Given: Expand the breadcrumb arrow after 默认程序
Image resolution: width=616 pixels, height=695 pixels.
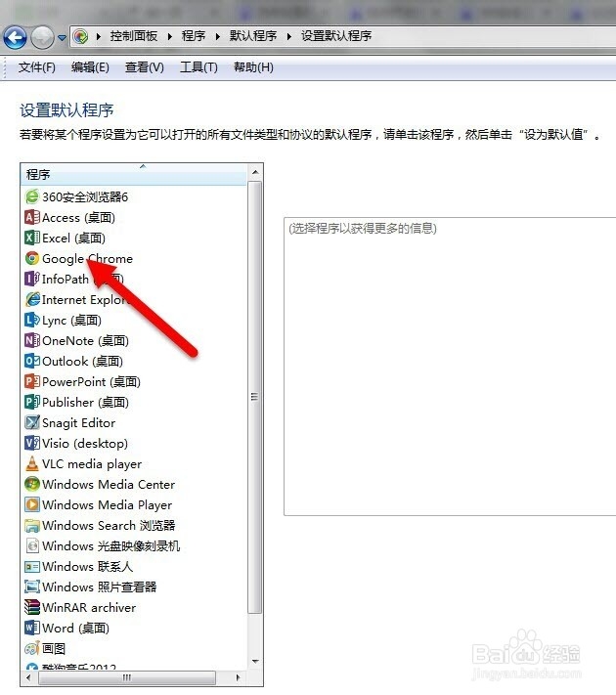Looking at the screenshot, I should (288, 36).
